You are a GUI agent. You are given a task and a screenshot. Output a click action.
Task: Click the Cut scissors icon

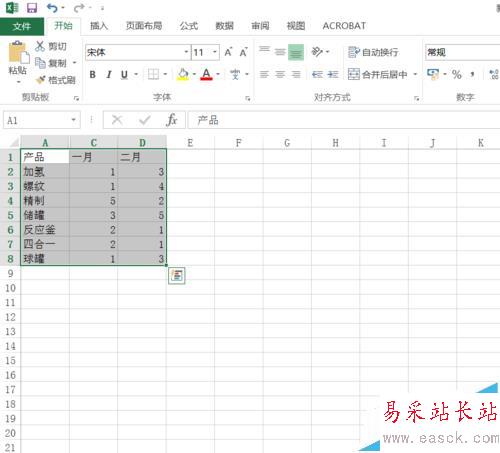pyautogui.click(x=40, y=46)
